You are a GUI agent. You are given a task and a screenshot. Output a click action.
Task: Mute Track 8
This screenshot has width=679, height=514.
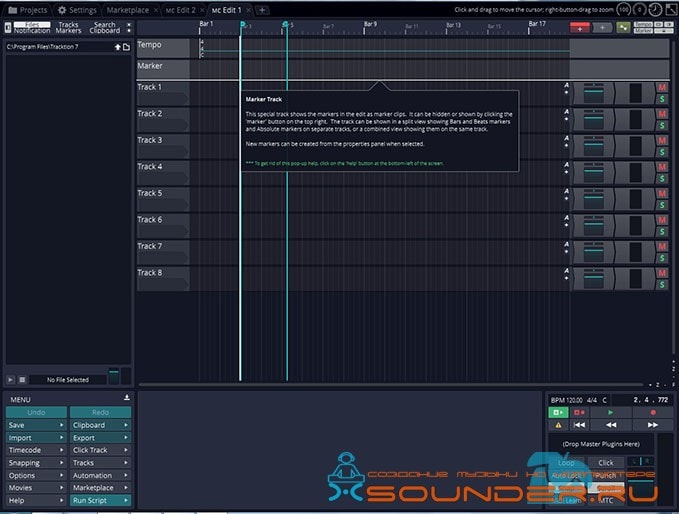pos(662,273)
